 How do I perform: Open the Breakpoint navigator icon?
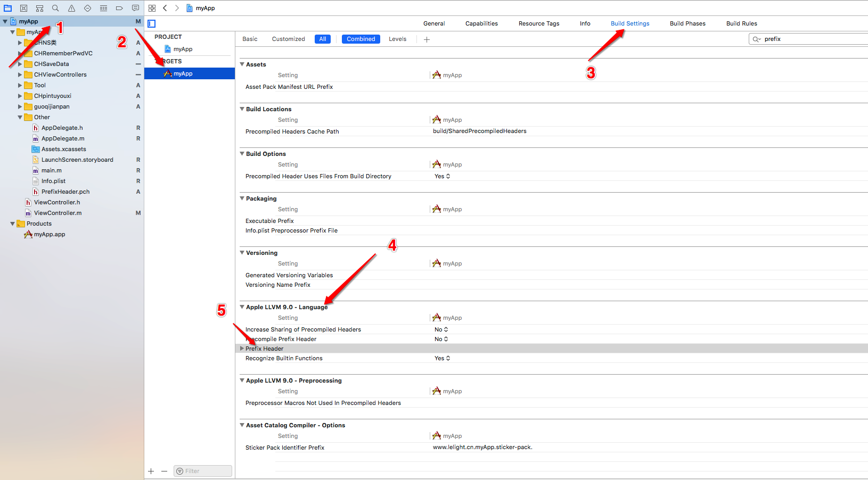[120, 8]
